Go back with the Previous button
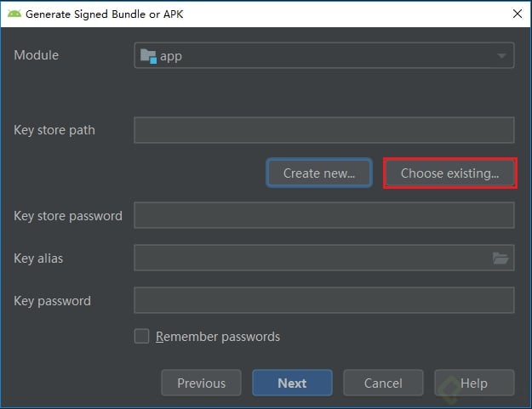Viewport: 532px width, 409px height. 201,383
